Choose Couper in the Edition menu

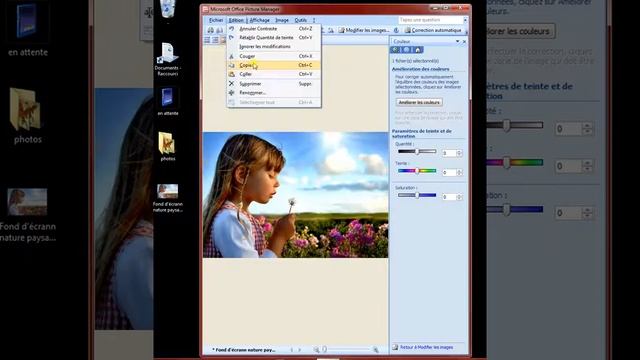(274, 56)
